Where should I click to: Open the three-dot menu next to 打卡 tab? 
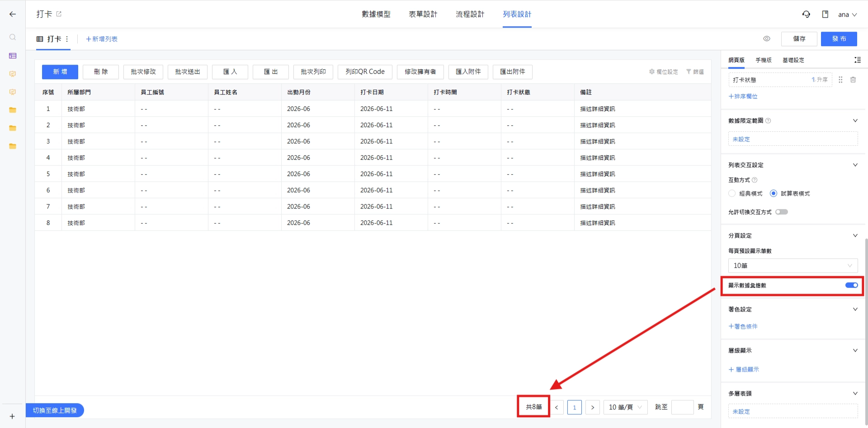click(x=67, y=39)
